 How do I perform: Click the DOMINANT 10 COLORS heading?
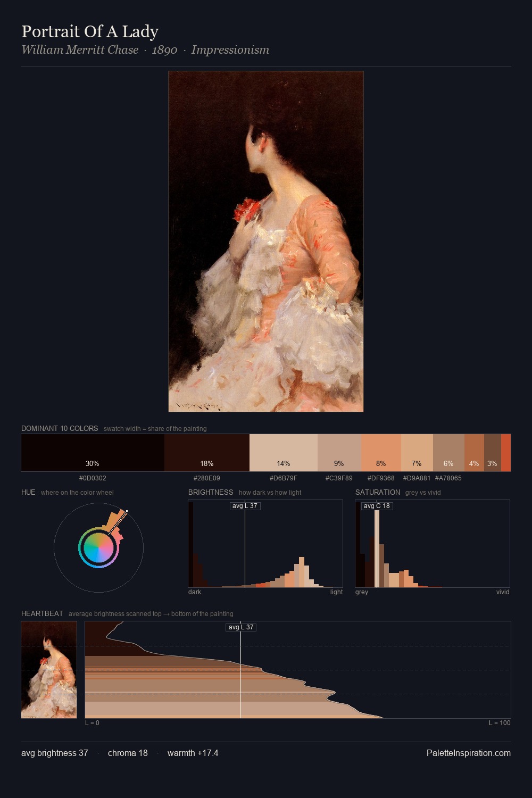(x=60, y=428)
